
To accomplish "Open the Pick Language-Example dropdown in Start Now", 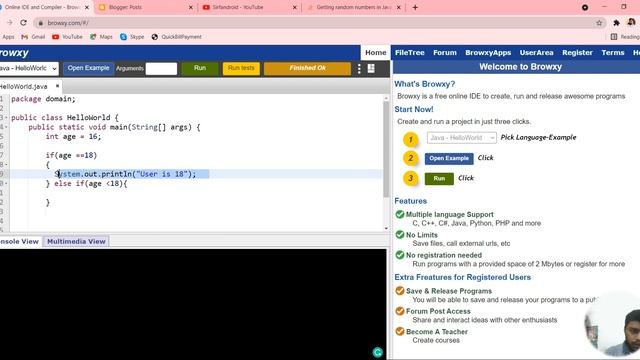I will click(x=462, y=138).
